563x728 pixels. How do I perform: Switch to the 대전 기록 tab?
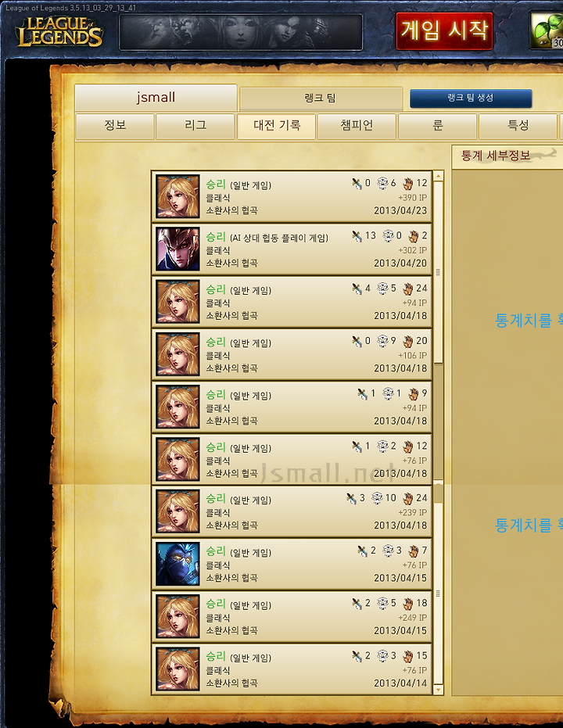click(277, 126)
